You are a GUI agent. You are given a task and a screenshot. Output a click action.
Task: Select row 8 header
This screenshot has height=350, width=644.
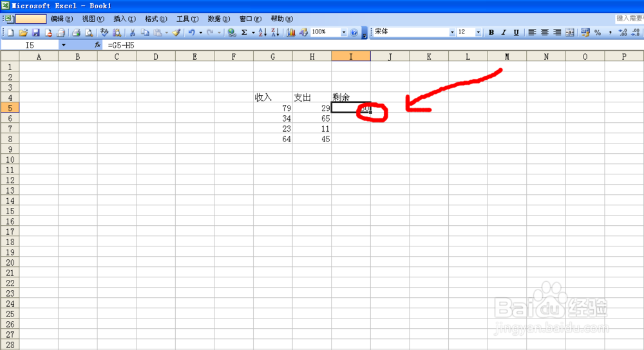coord(10,139)
